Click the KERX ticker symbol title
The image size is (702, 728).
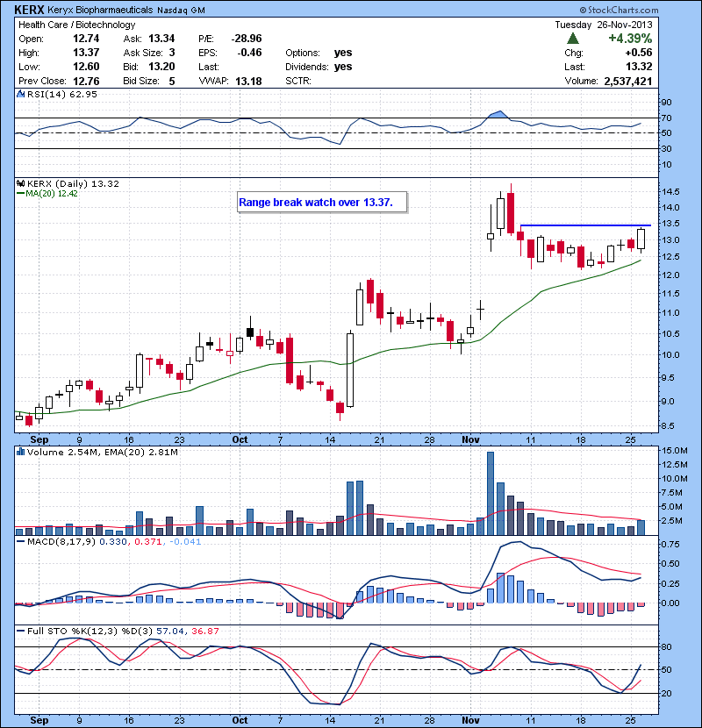pyautogui.click(x=29, y=10)
